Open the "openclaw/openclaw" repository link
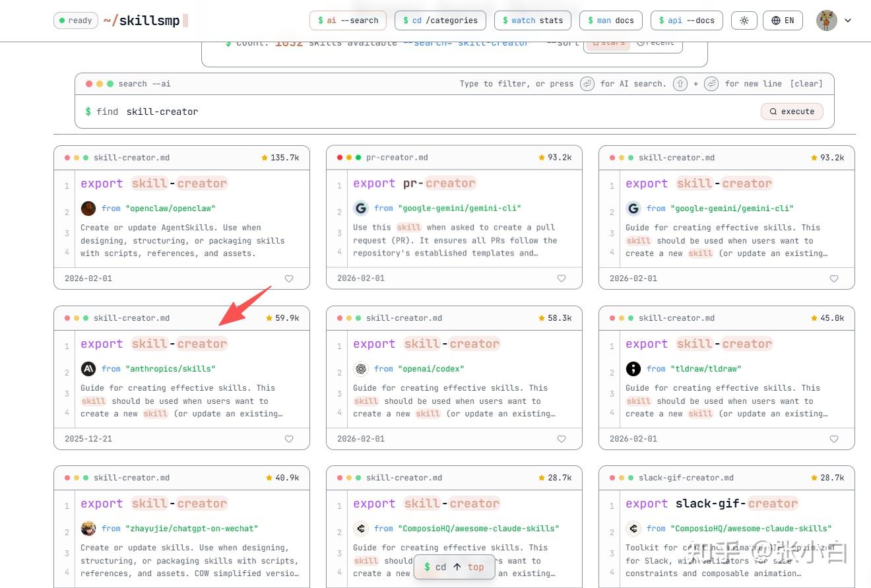871x588 pixels. [x=170, y=209]
